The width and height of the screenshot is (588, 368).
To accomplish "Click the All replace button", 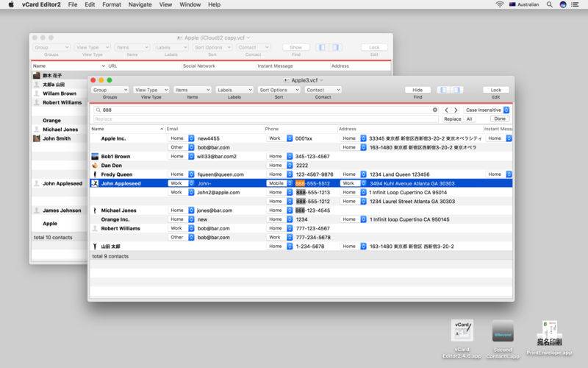I will pyautogui.click(x=469, y=119).
